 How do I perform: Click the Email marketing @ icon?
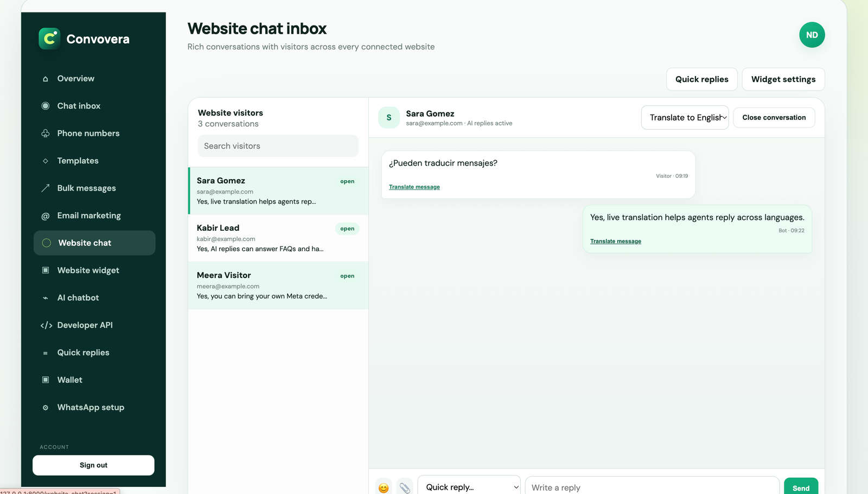click(46, 216)
